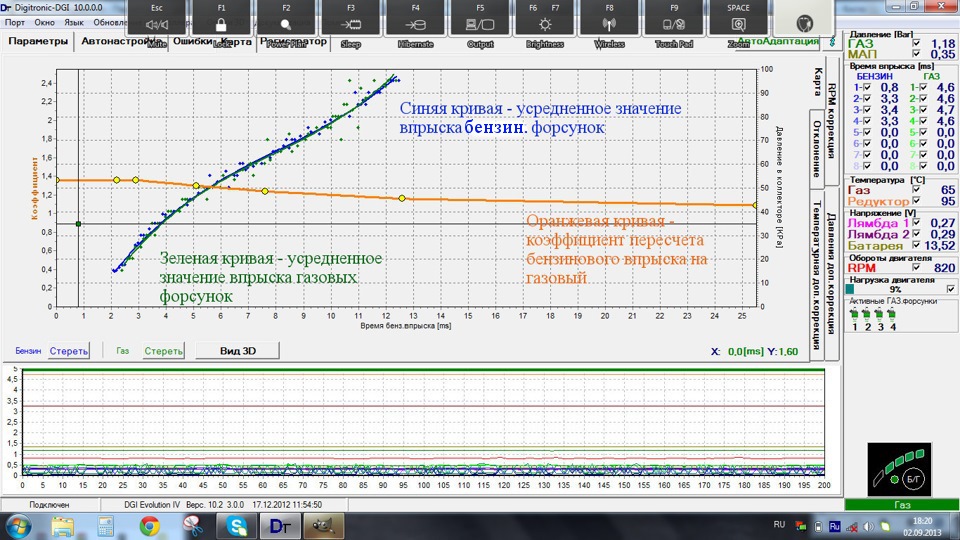Toggle the Лямбда 1 voltage checkbox
Image resolution: width=960 pixels, height=540 pixels.
pyautogui.click(x=917, y=223)
